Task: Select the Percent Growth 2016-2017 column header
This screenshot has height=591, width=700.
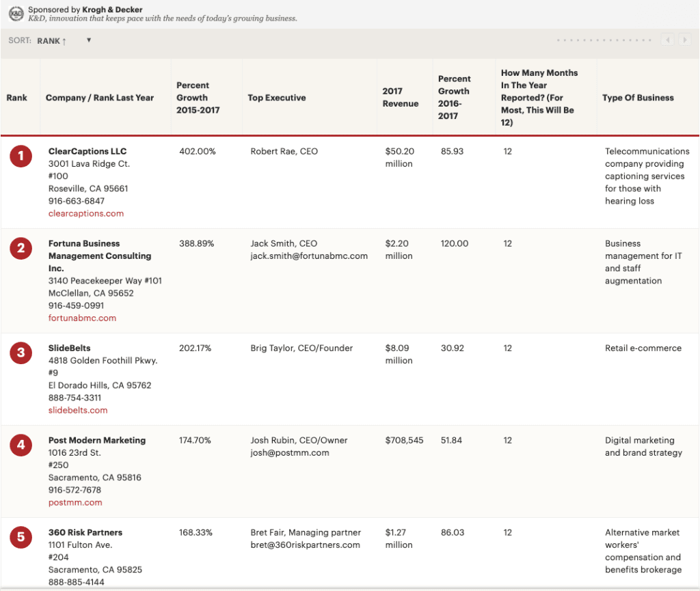Action: tap(455, 97)
